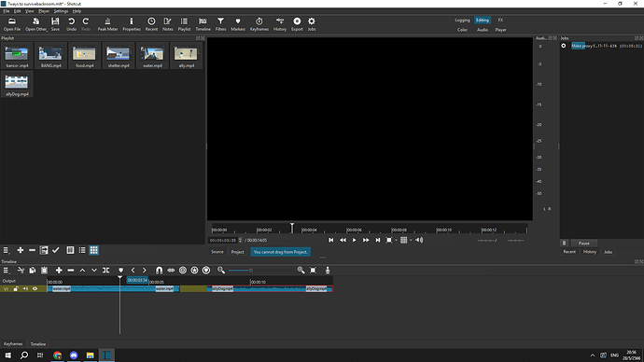Ripple delete with timeline minus icon
Screen dimensions: 644x362
[71, 270]
